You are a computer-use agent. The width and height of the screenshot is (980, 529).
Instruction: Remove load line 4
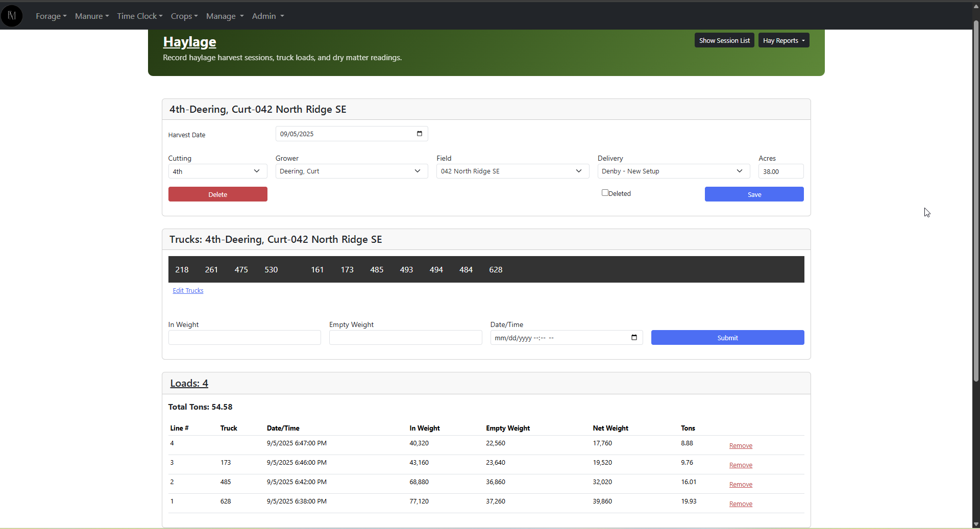(x=741, y=446)
